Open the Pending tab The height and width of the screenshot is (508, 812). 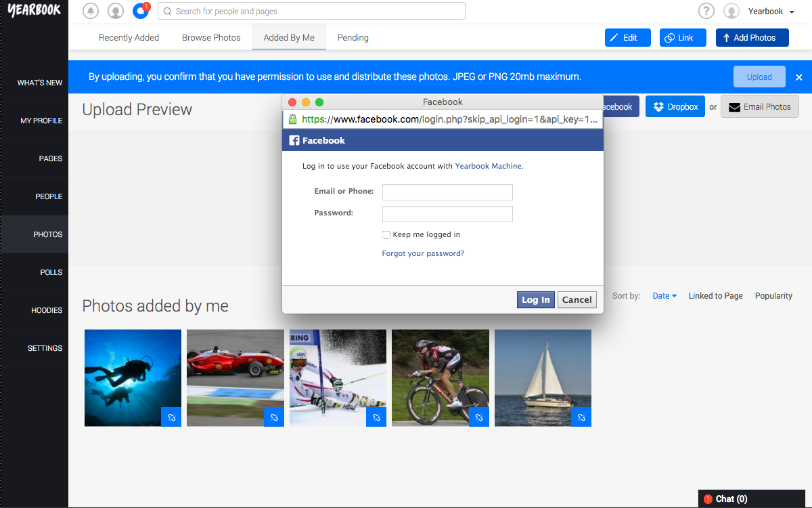coord(353,38)
